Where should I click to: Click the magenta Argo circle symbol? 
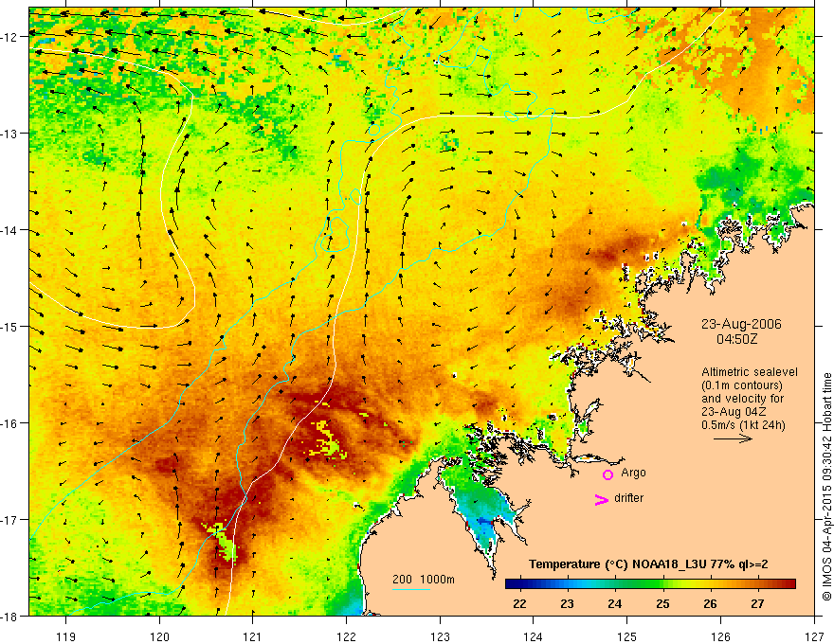click(607, 474)
